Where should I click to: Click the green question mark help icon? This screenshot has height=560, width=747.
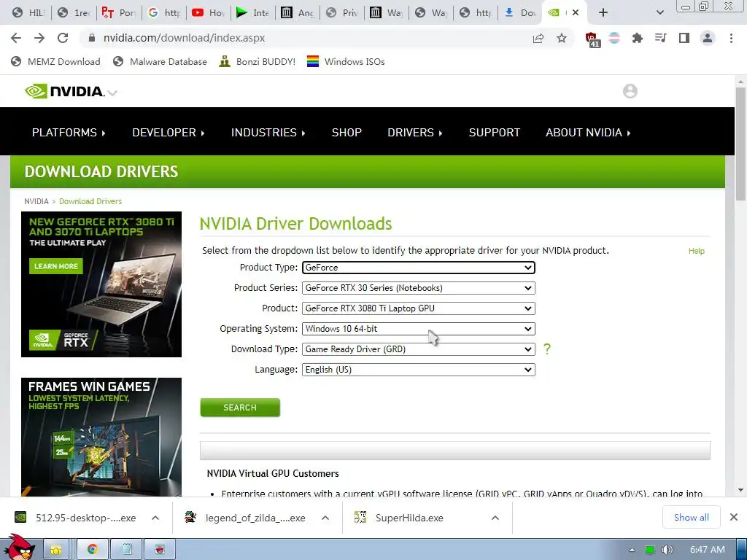547,349
